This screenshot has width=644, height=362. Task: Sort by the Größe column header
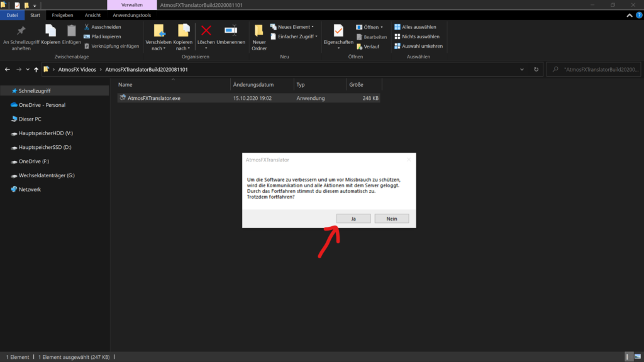click(x=364, y=85)
